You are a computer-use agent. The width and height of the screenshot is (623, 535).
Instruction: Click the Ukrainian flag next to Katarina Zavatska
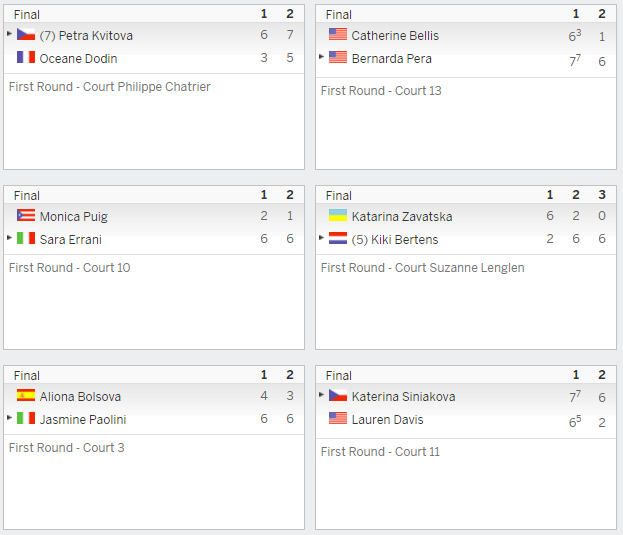pos(338,215)
